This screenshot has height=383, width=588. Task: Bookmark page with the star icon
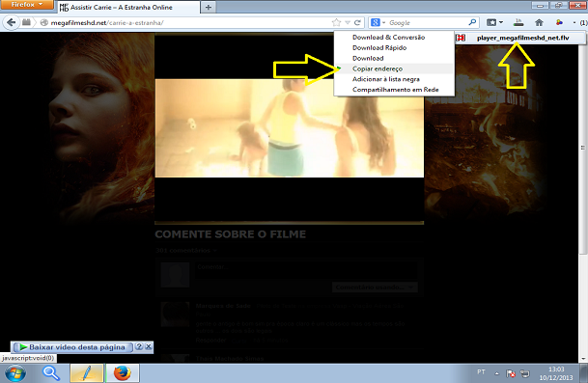pyautogui.click(x=336, y=22)
